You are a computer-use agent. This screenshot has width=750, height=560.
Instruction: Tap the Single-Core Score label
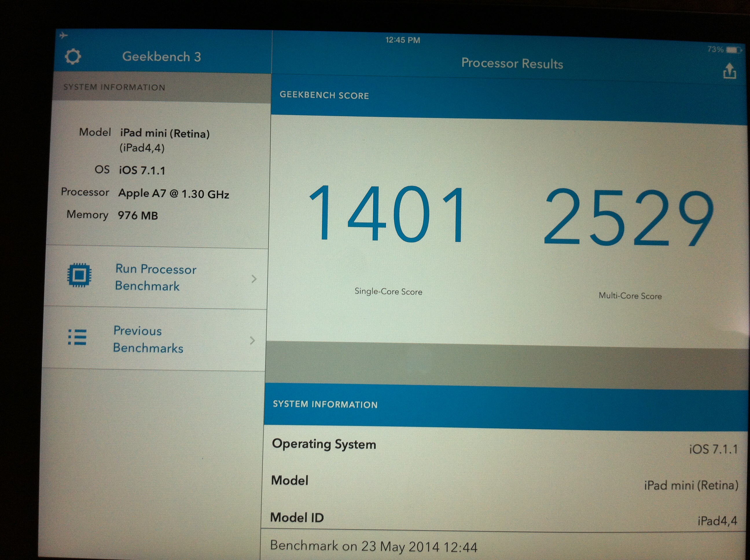388,291
